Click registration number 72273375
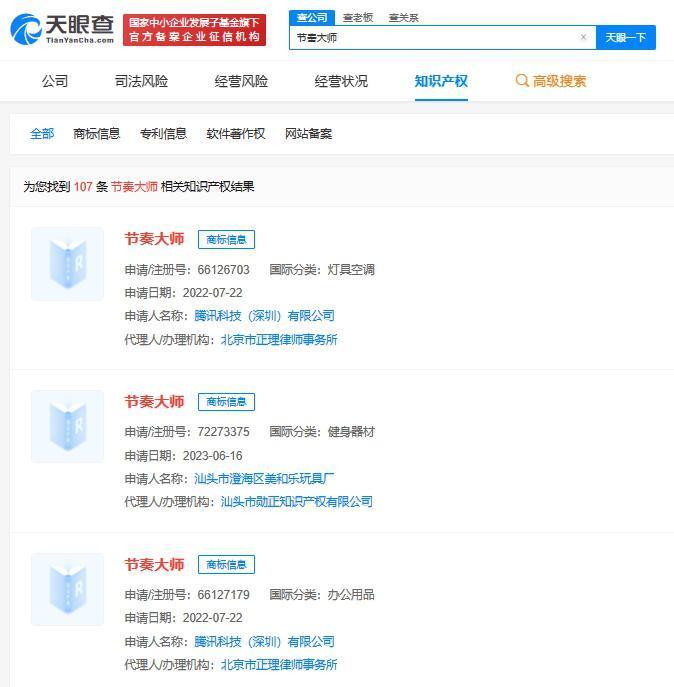Image resolution: width=674 pixels, height=687 pixels. point(223,432)
